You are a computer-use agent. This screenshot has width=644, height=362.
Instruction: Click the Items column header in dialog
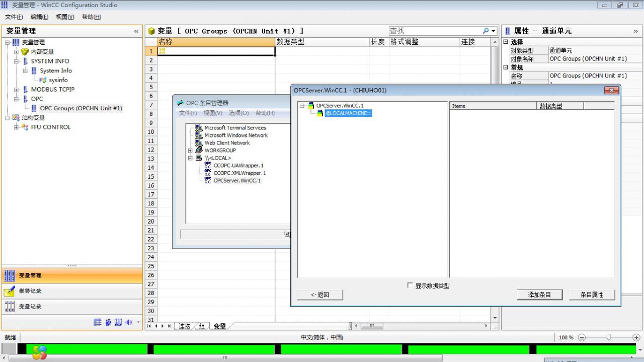point(493,106)
